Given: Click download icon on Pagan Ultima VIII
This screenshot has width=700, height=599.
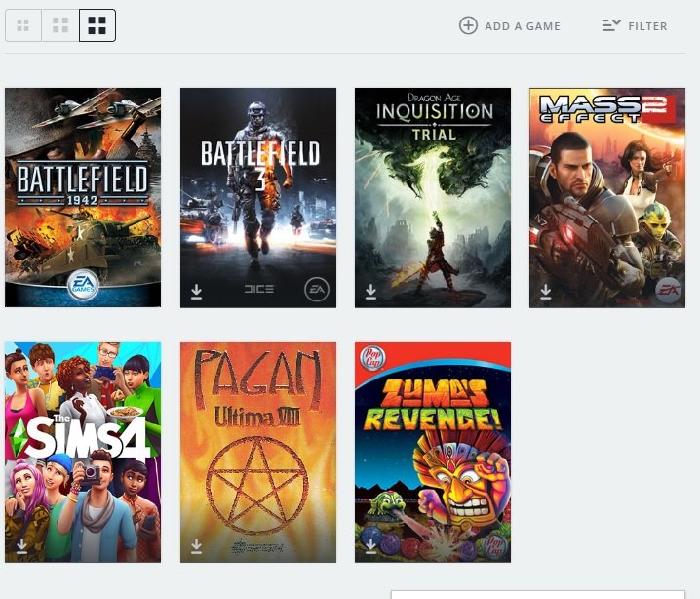Looking at the screenshot, I should [196, 546].
